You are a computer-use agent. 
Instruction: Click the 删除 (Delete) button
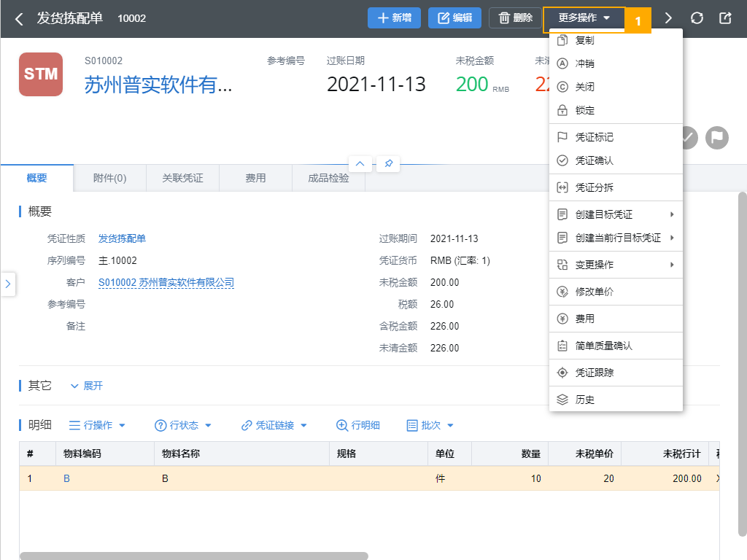point(516,18)
